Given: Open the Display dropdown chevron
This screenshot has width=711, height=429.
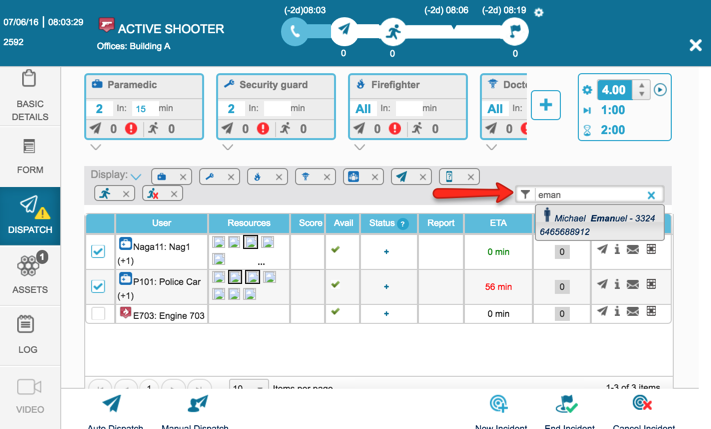Looking at the screenshot, I should [x=136, y=176].
